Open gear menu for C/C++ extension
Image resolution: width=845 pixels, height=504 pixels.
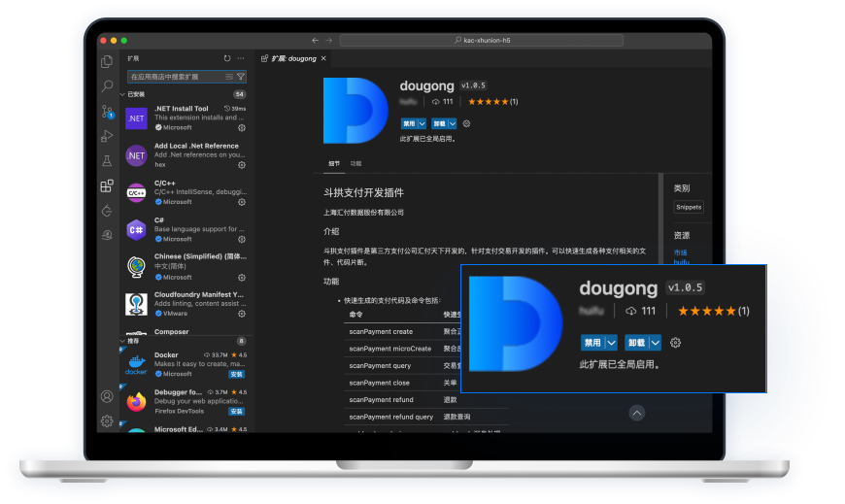[242, 202]
